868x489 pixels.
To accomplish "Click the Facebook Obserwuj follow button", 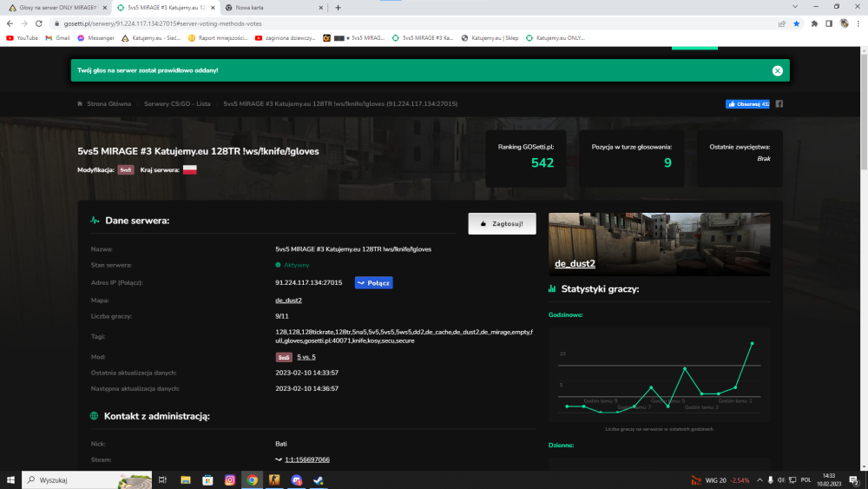I will tap(747, 104).
